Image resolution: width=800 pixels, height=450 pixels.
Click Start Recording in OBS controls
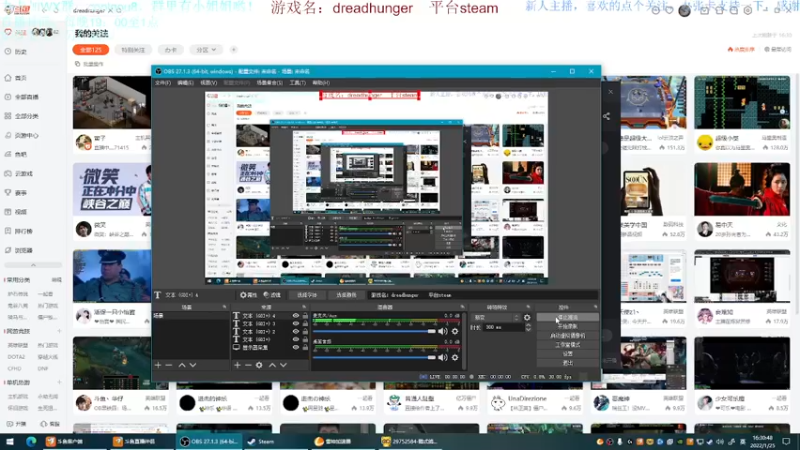(567, 327)
